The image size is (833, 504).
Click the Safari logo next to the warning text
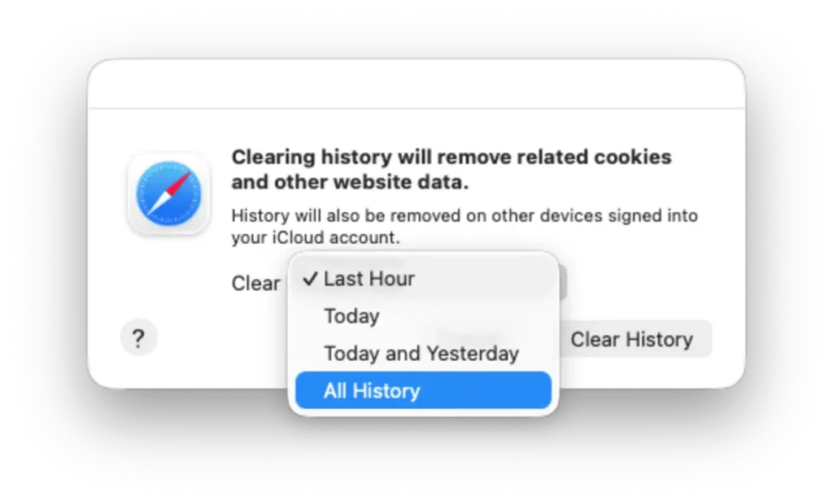[168, 194]
